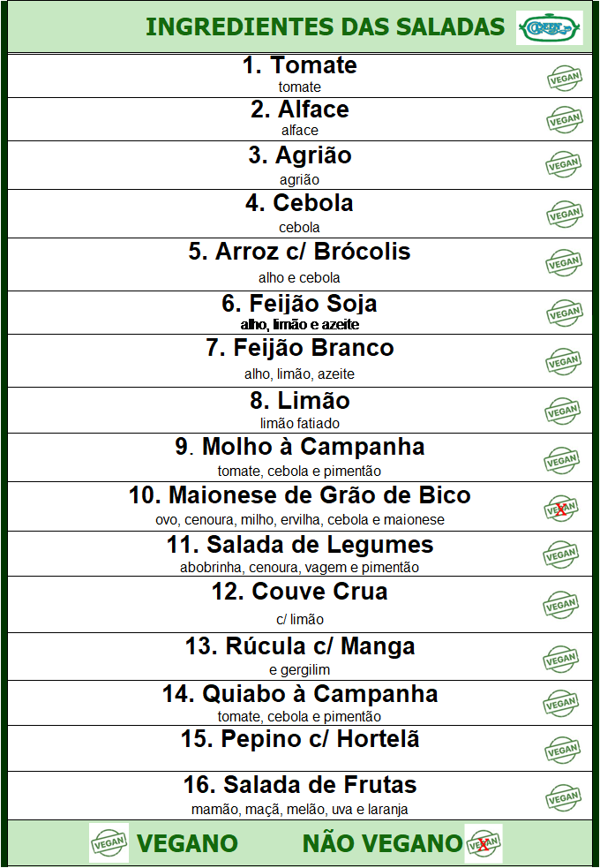
Task: Click the vegan stamp beside Tomate
Action: point(563,79)
